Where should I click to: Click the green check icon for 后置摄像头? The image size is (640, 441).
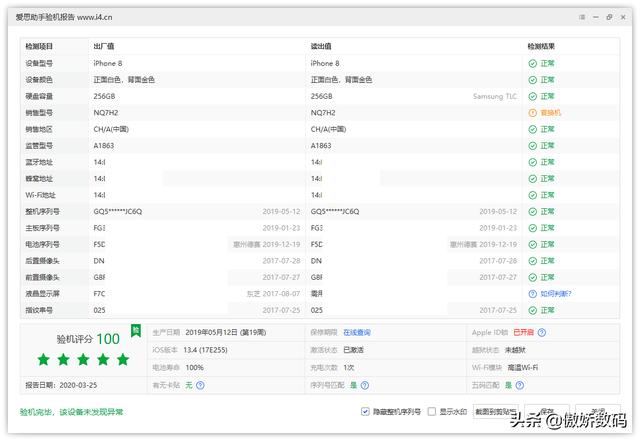(x=533, y=261)
